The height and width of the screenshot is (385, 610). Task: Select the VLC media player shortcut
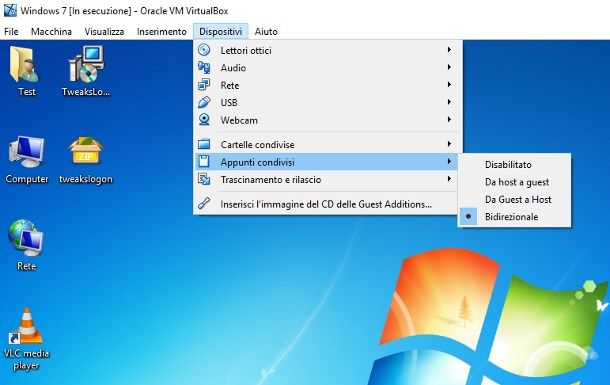coord(26,326)
